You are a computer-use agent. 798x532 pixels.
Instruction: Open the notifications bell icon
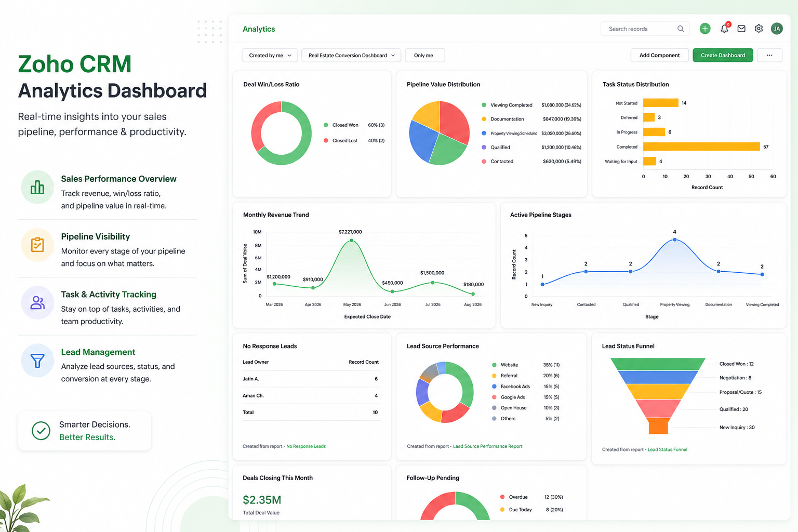(x=724, y=29)
